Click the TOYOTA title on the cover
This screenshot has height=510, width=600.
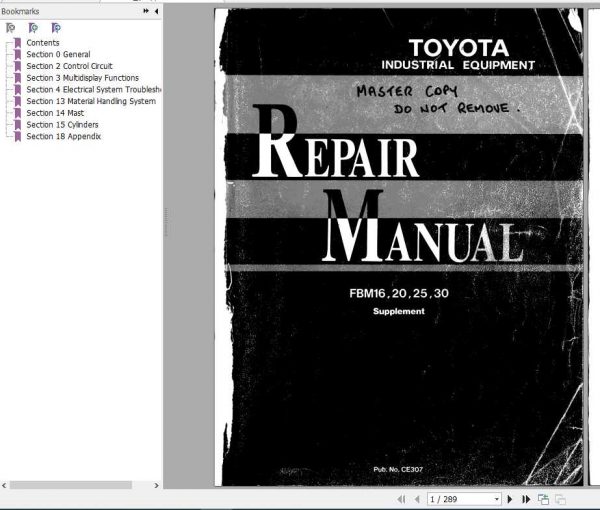459,48
